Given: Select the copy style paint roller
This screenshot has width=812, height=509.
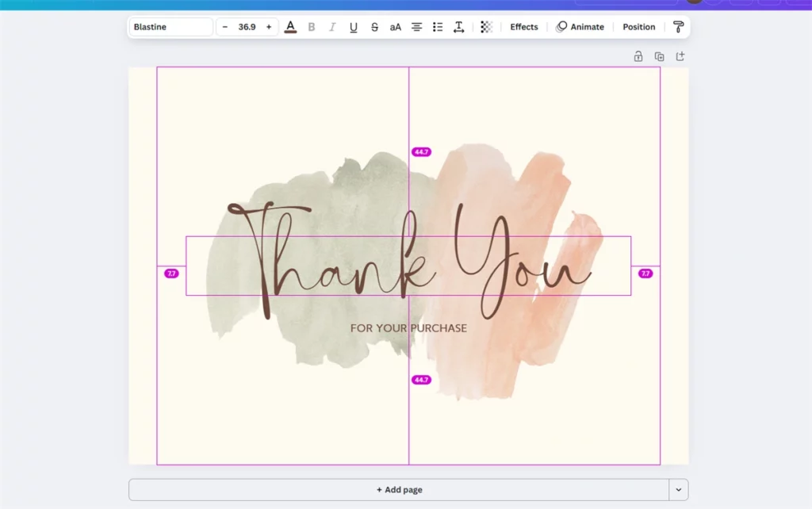Looking at the screenshot, I should pyautogui.click(x=678, y=26).
